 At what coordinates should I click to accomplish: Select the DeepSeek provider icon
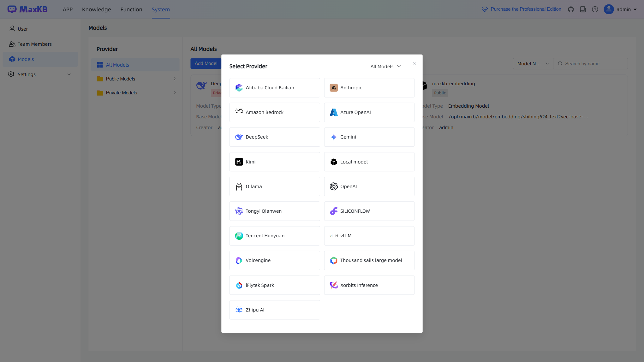239,137
